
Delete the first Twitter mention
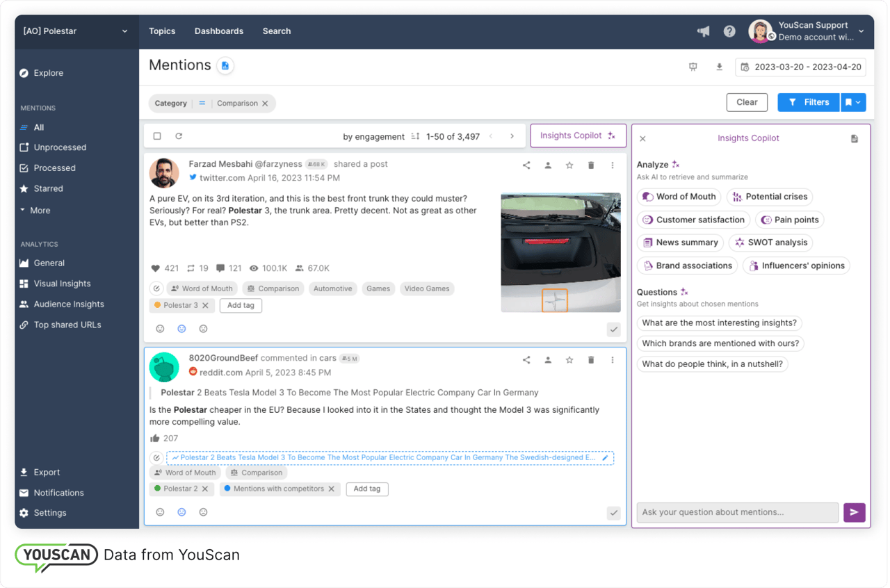[591, 165]
